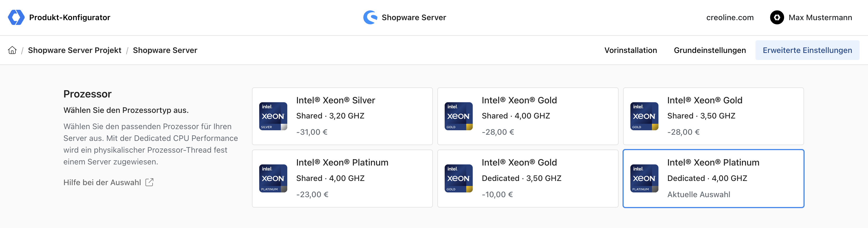Click the -31,00 € price
Viewport: 868px width, 228px height.
tap(312, 132)
